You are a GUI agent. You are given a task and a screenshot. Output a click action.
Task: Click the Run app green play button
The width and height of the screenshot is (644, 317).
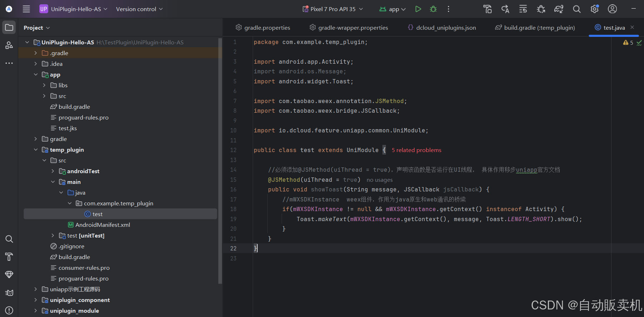point(418,9)
